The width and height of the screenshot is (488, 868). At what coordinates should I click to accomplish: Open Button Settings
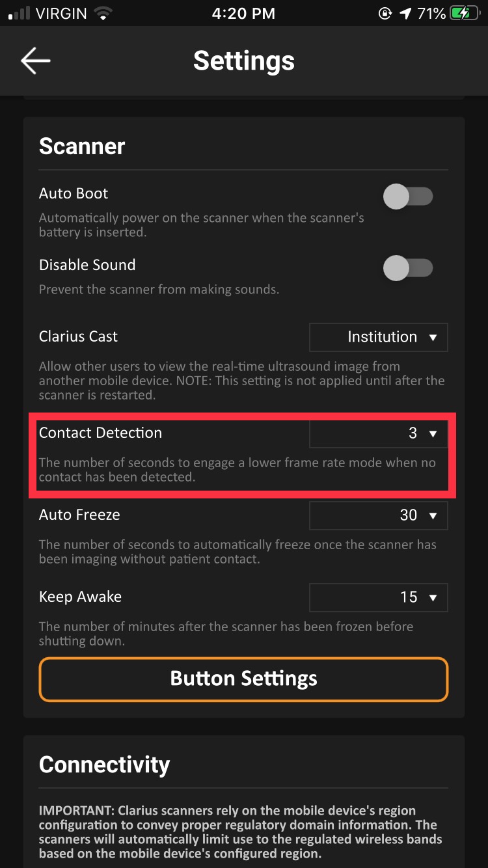coord(244,679)
